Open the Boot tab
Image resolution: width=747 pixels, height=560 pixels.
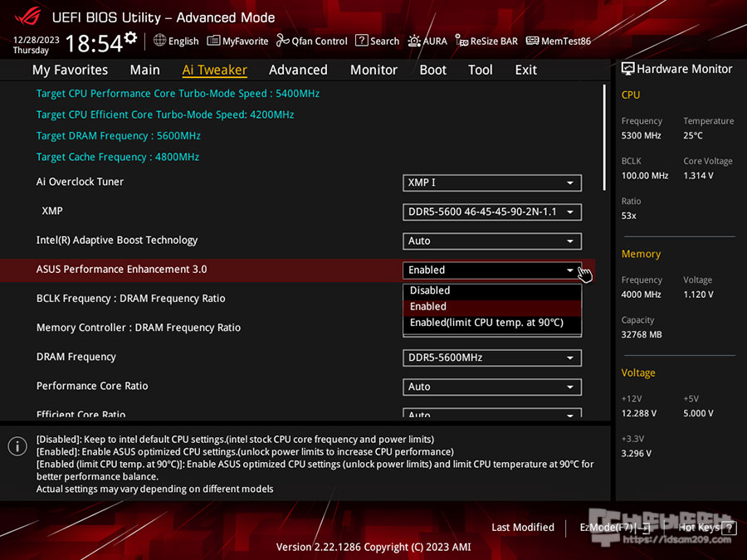point(432,70)
